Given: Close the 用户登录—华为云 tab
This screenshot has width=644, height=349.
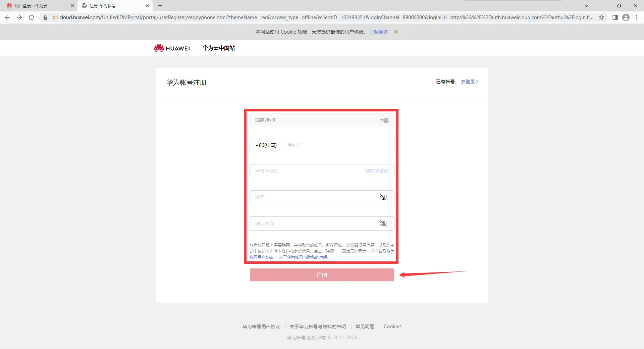Looking at the screenshot, I should click(72, 6).
